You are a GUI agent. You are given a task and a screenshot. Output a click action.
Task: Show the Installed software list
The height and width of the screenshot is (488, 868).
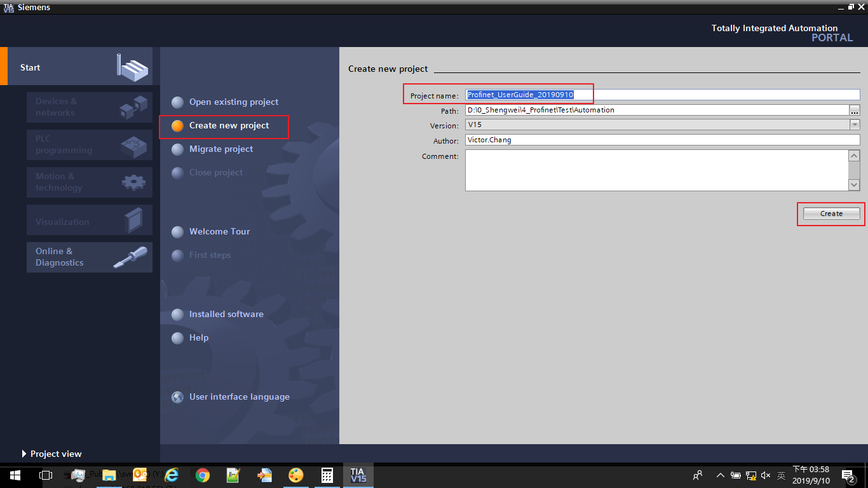click(226, 314)
